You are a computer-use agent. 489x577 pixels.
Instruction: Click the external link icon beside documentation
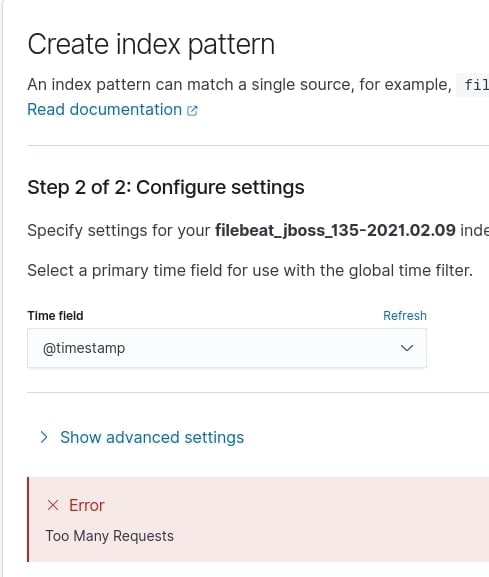192,110
